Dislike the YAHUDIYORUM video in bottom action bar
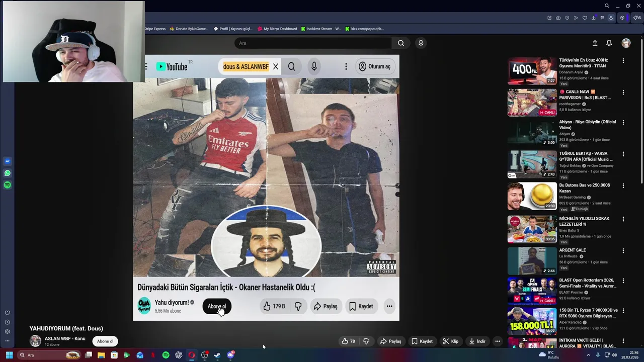Image resolution: width=644 pixels, height=362 pixels. pyautogui.click(x=366, y=341)
